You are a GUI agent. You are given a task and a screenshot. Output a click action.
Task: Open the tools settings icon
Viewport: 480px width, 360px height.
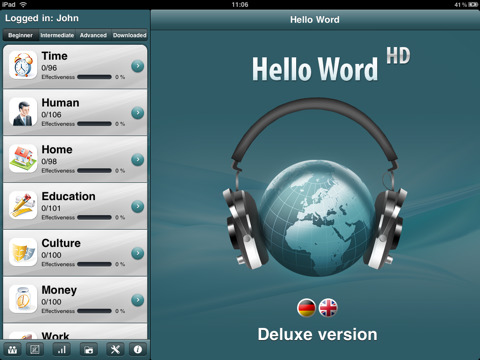click(115, 350)
